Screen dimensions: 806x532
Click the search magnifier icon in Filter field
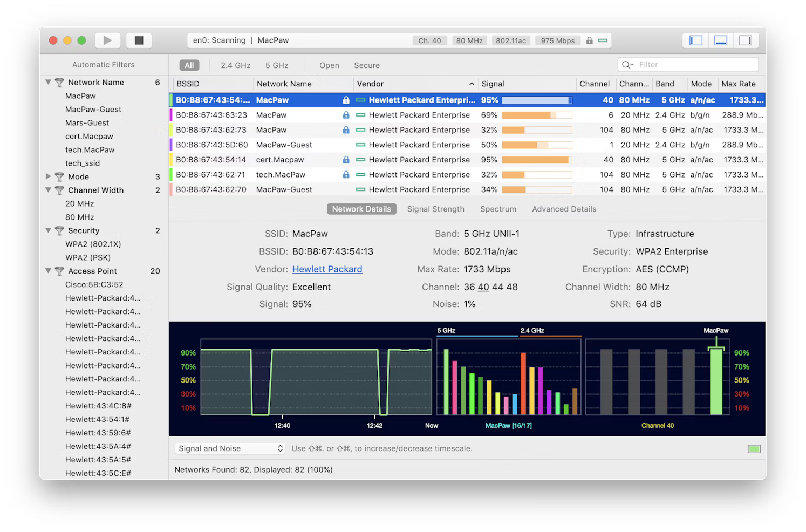point(627,65)
